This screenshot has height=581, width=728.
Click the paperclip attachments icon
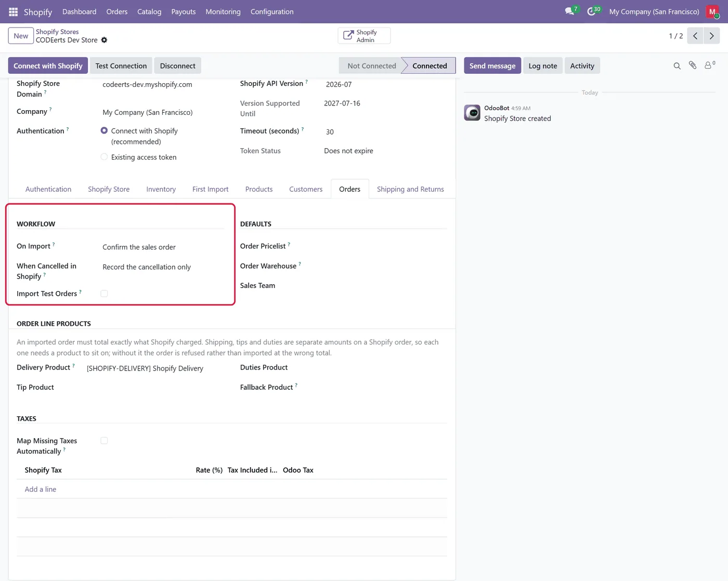(x=693, y=65)
